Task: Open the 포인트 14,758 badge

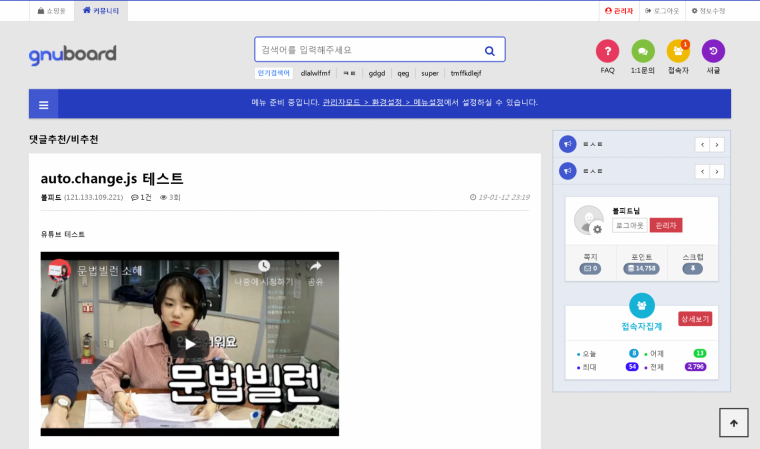Action: tap(641, 268)
